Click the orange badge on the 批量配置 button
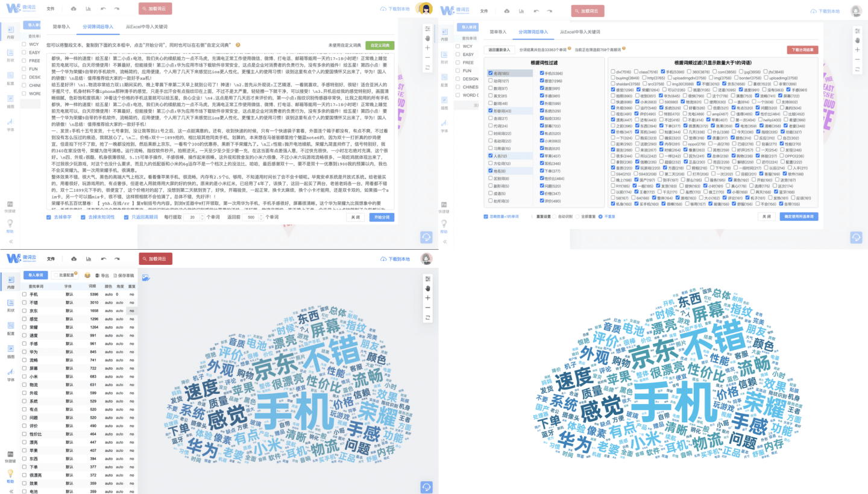Image resolution: width=868 pixels, height=494 pixels. (76, 273)
